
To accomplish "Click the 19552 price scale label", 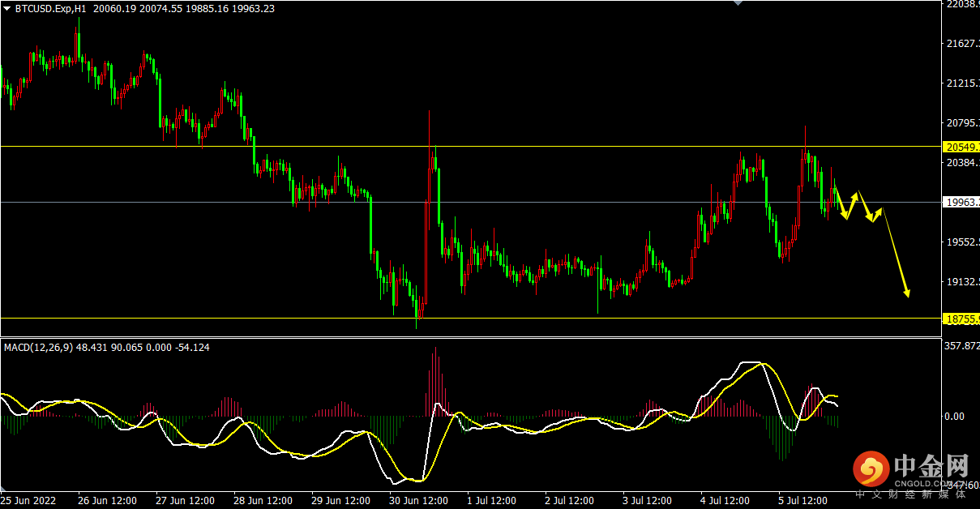I will click(962, 242).
